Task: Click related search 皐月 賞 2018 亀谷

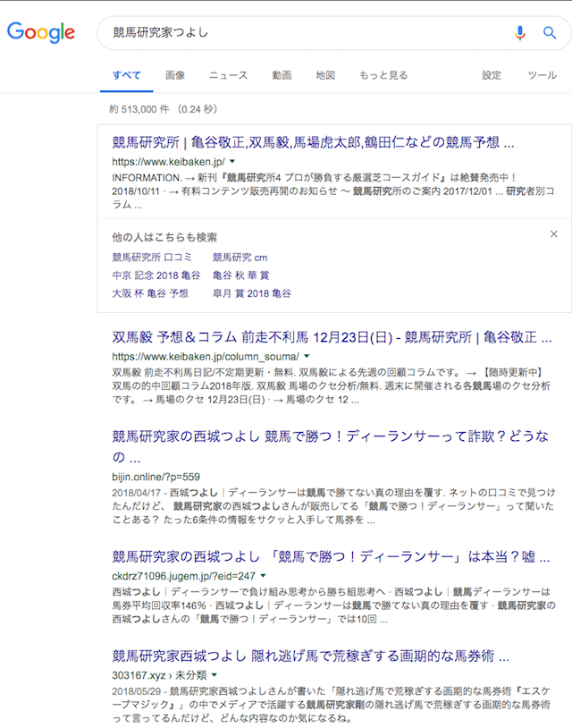Action: (252, 293)
